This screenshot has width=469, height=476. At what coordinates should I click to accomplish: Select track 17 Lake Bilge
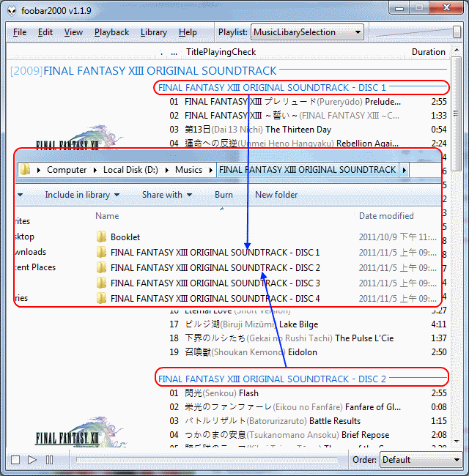pyautogui.click(x=308, y=324)
